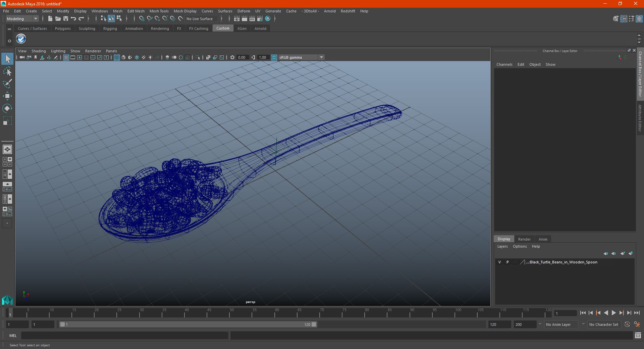
Task: Toggle smooth shade all viewport icon
Action: point(123,57)
